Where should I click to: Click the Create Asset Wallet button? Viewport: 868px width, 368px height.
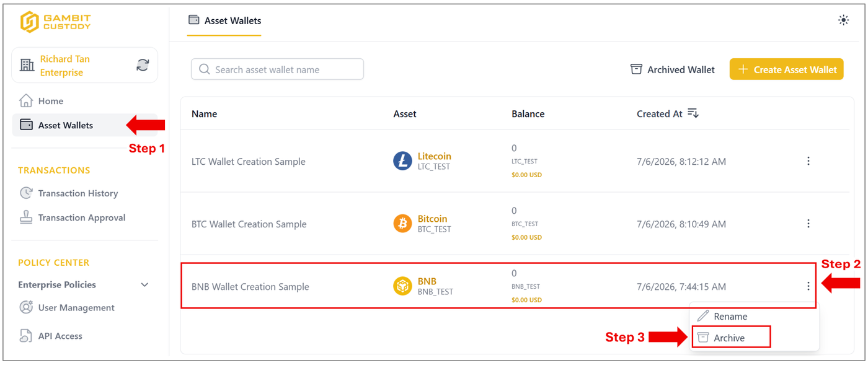[x=786, y=69]
